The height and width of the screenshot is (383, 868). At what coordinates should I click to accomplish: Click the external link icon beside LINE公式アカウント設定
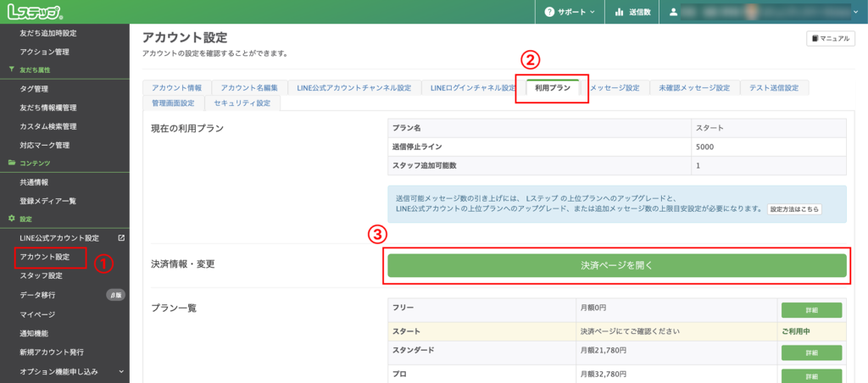coord(121,238)
